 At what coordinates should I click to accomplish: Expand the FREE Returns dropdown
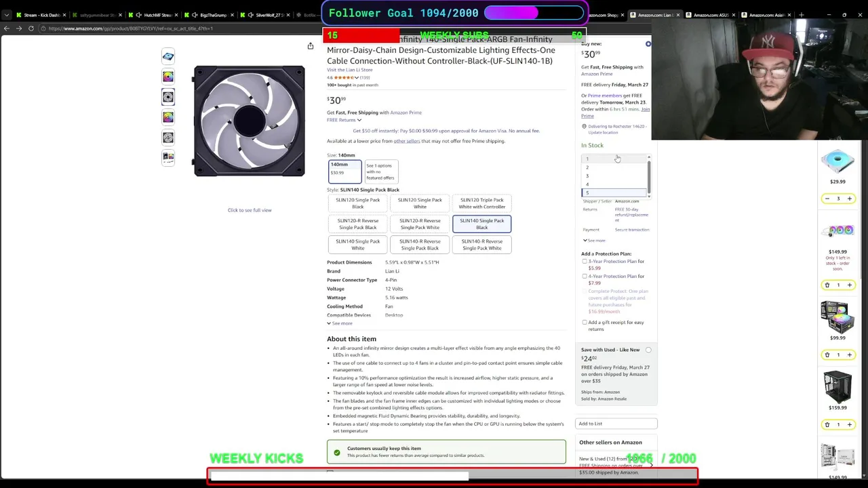pos(344,120)
